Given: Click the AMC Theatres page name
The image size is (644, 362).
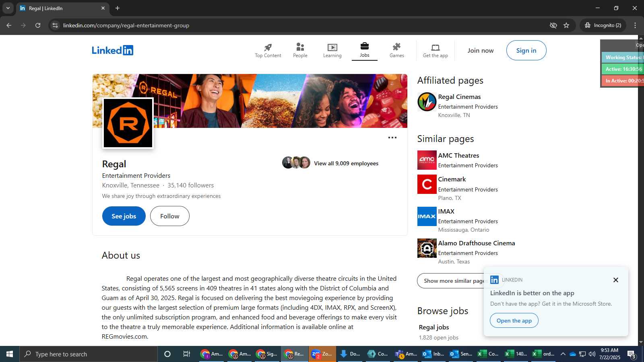Looking at the screenshot, I should tap(458, 156).
